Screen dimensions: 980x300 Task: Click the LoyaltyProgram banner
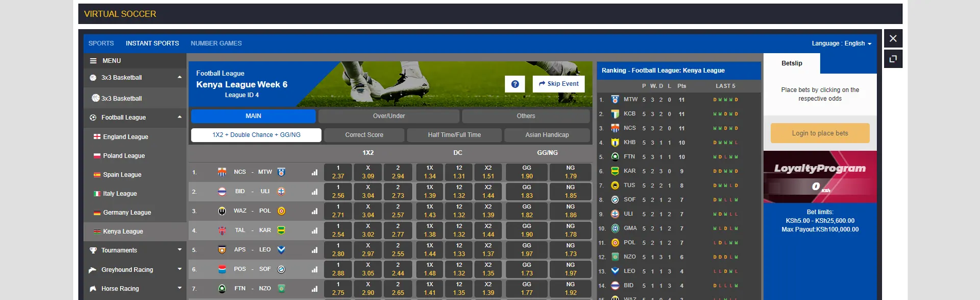click(820, 176)
